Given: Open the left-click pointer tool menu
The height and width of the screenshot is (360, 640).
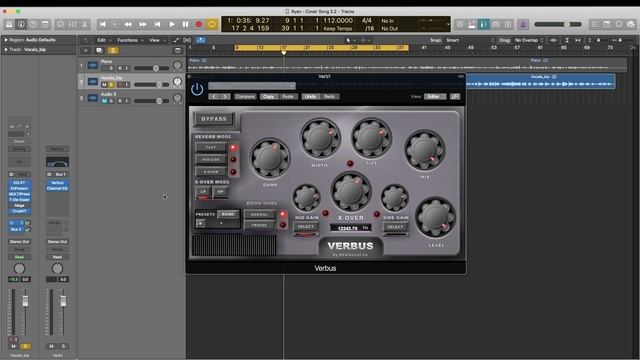Looking at the screenshot, I should coord(350,40).
